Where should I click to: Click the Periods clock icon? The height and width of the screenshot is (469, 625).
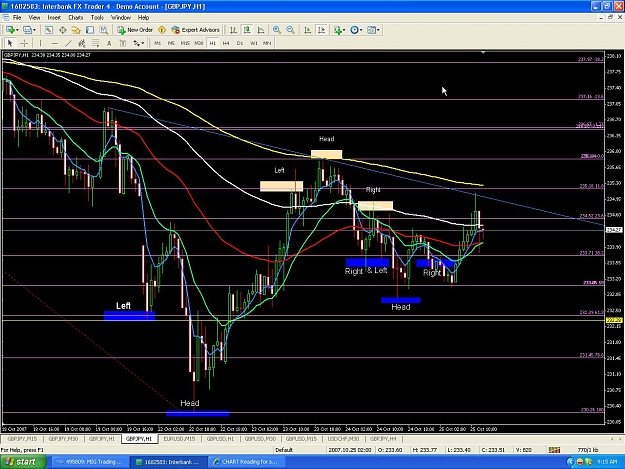(x=354, y=30)
